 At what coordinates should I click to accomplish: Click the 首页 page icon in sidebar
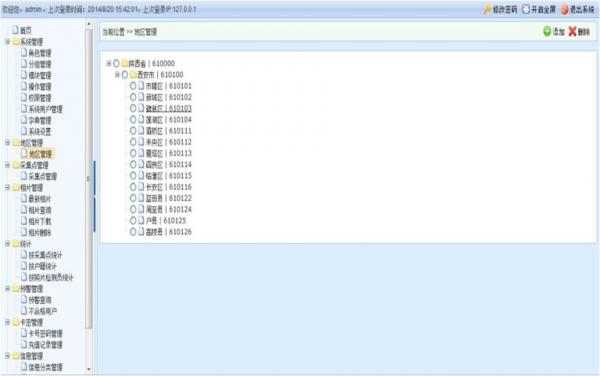(x=16, y=30)
